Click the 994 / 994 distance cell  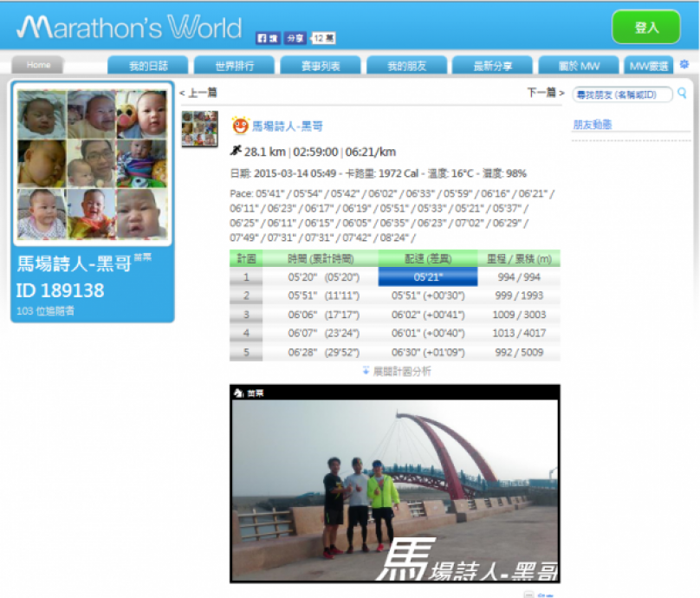tap(519, 276)
